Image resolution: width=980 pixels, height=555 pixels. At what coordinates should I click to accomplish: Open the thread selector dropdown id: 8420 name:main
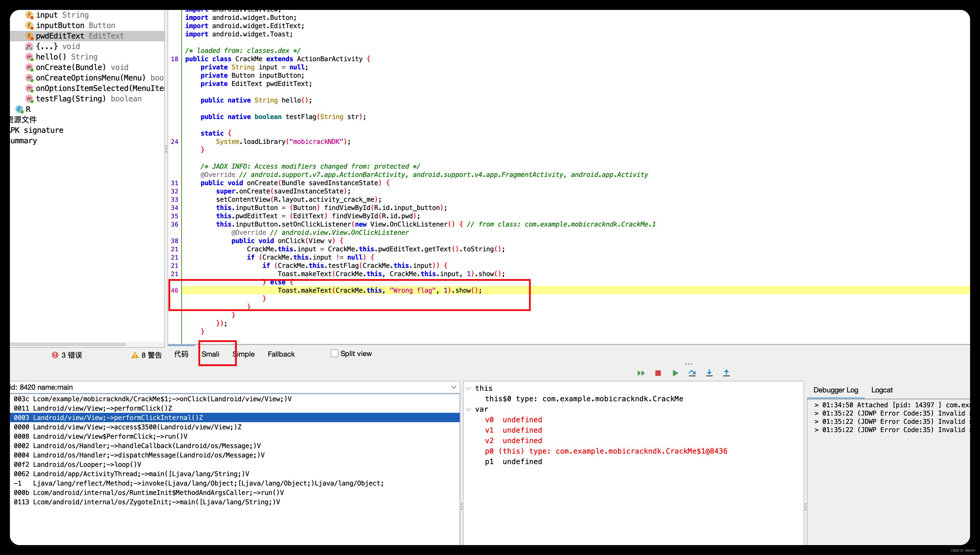pos(235,387)
